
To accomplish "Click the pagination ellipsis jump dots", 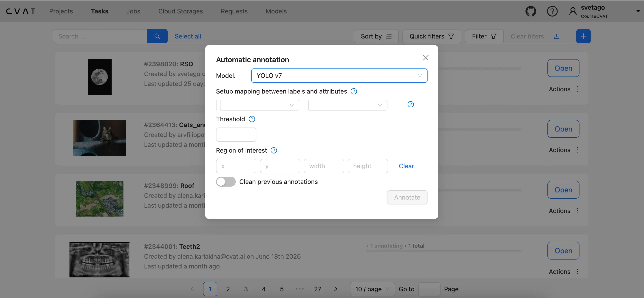I will click(x=300, y=289).
